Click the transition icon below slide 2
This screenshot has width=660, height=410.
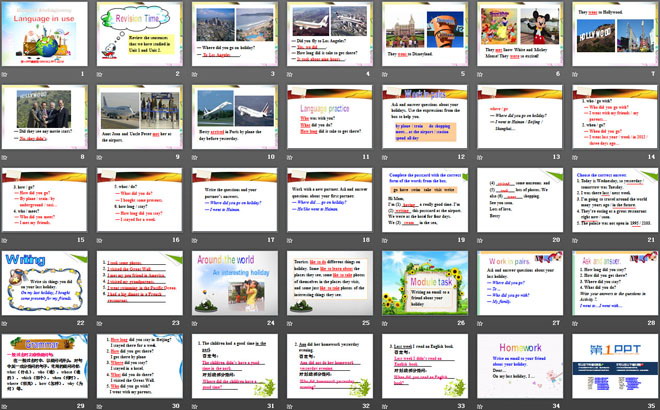[101, 74]
